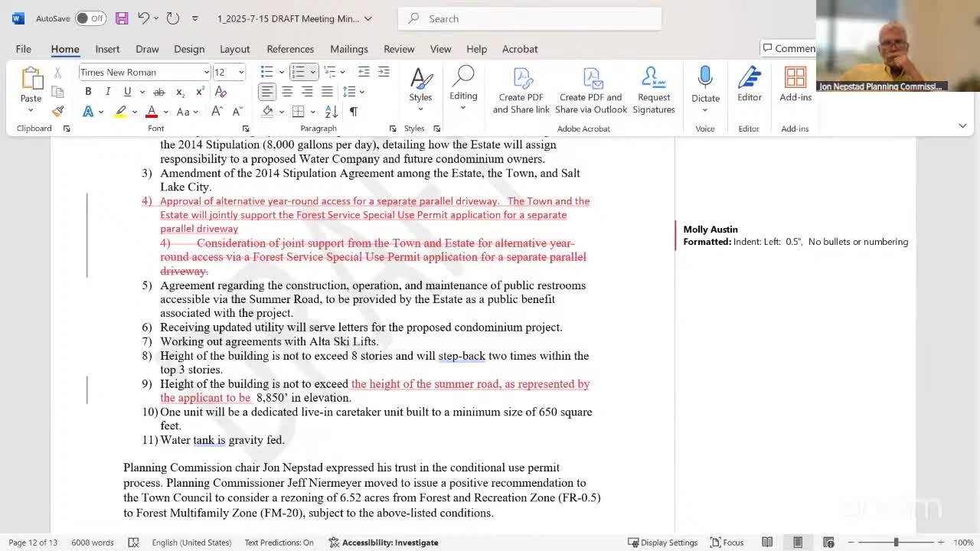Toggle Italic formatting

(108, 92)
